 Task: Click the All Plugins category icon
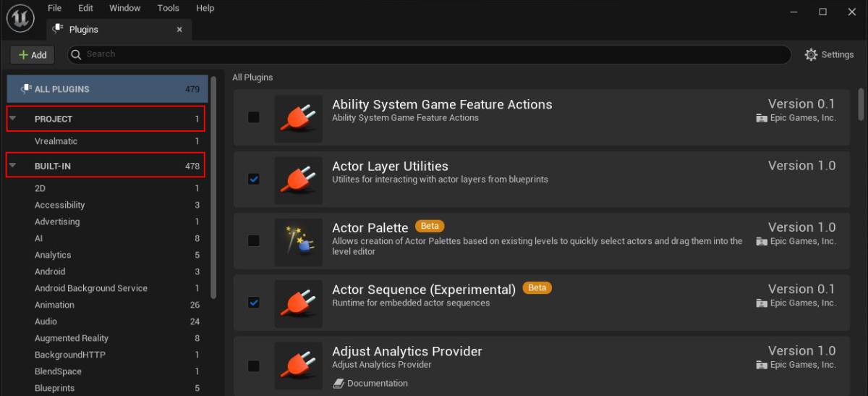(x=26, y=89)
